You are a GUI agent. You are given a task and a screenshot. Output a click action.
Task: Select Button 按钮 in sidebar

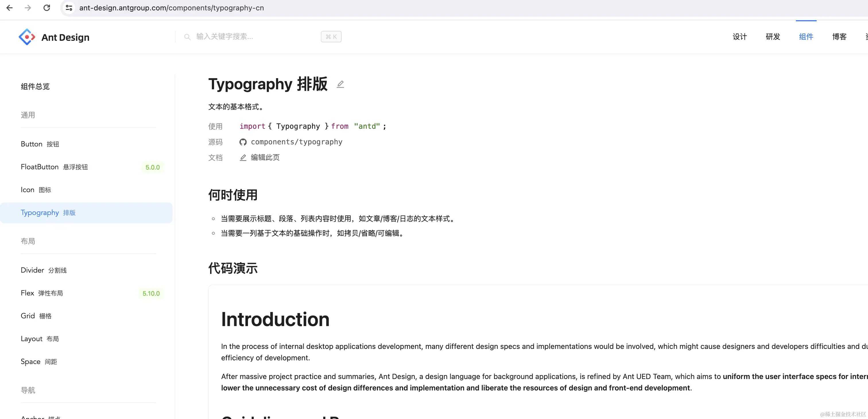click(40, 144)
